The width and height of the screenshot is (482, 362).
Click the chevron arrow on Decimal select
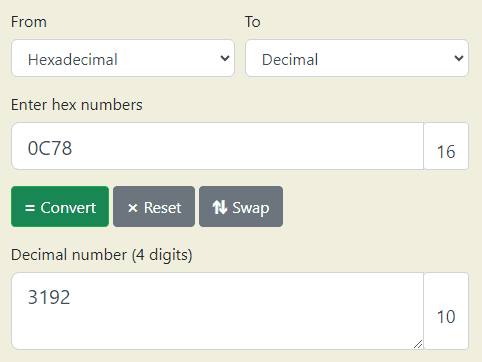(459, 58)
